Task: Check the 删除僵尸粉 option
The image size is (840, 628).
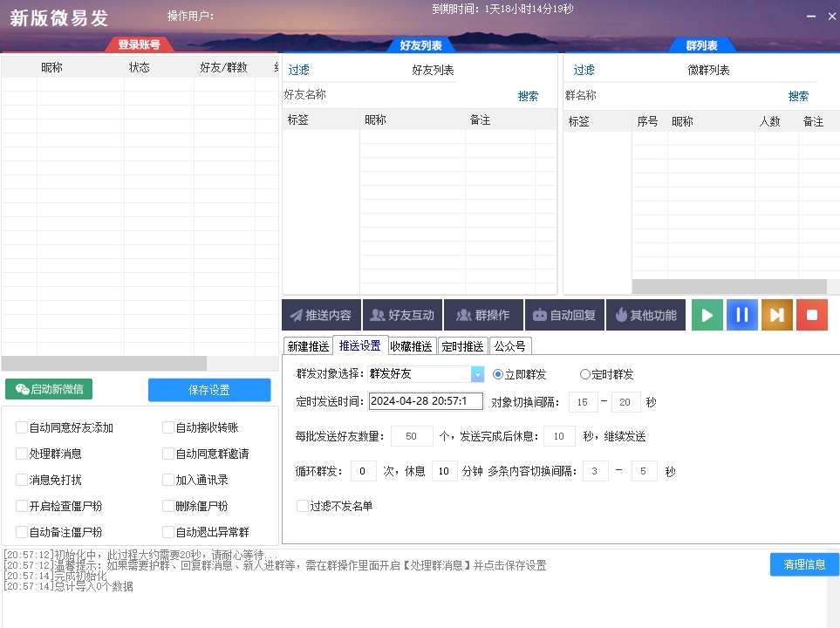Action: [x=167, y=506]
